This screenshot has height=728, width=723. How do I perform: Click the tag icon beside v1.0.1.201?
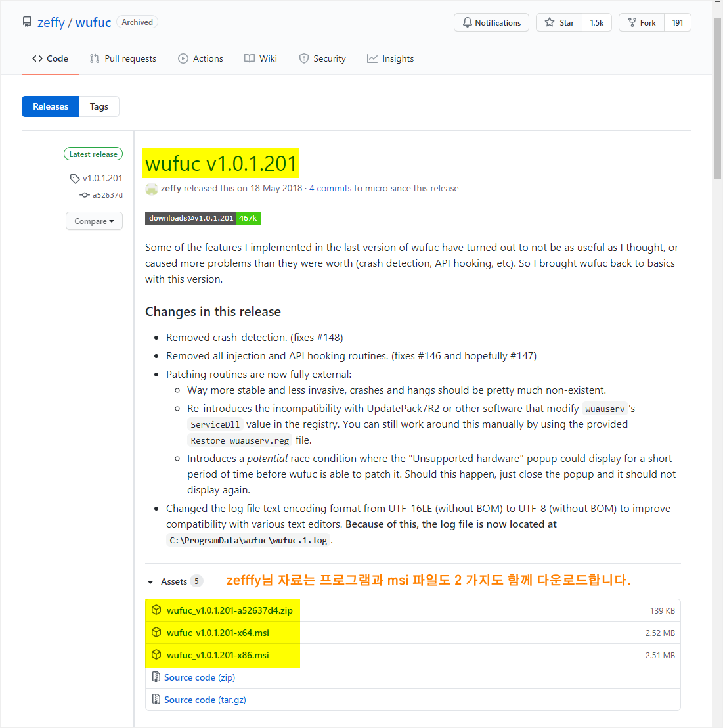pos(75,179)
